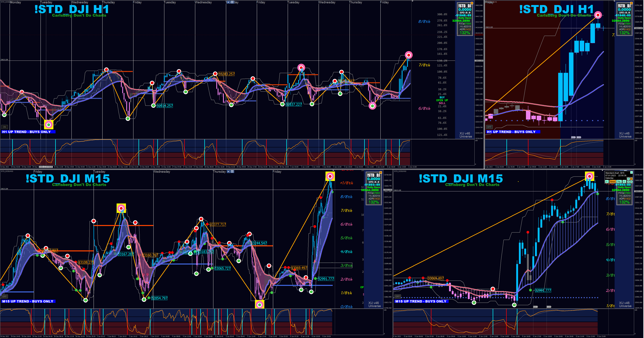The height and width of the screenshot is (338, 644).
Task: Click yellow-highlighted swing low marker on H1 chart
Action: tap(49, 124)
